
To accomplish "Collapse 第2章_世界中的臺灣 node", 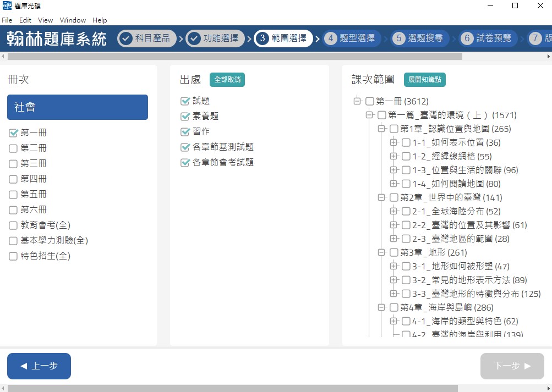I will 381,197.
